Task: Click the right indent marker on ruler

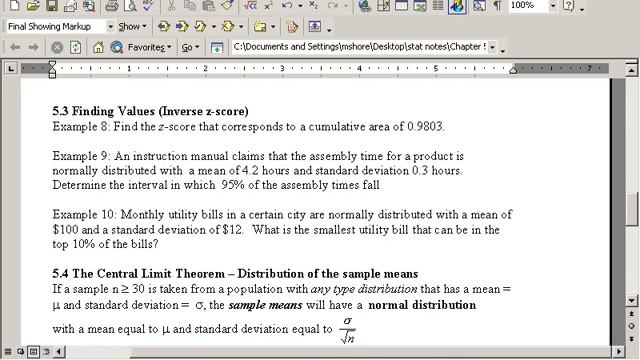Action: [x=513, y=70]
